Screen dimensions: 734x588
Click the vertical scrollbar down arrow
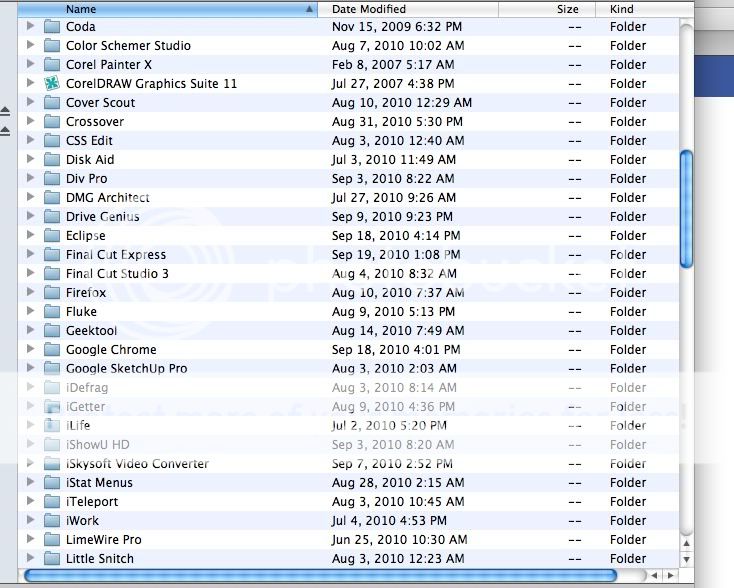pos(686,559)
